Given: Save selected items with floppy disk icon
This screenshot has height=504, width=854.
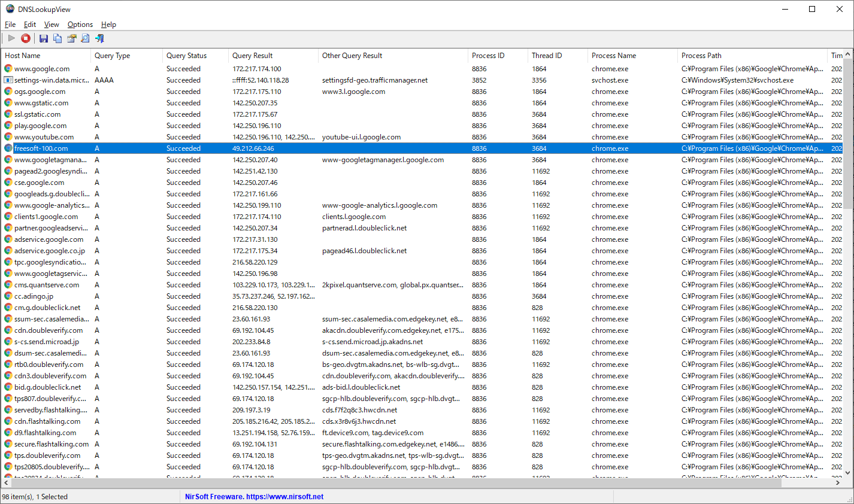Looking at the screenshot, I should tap(44, 38).
